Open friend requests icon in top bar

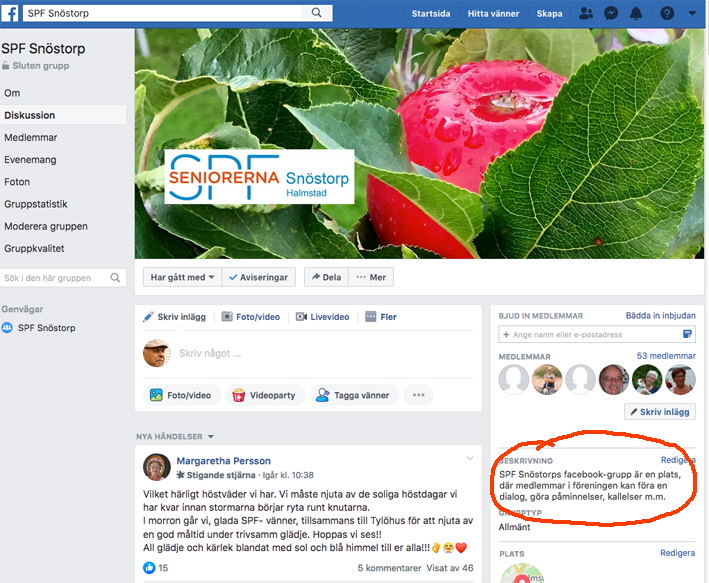tap(586, 13)
